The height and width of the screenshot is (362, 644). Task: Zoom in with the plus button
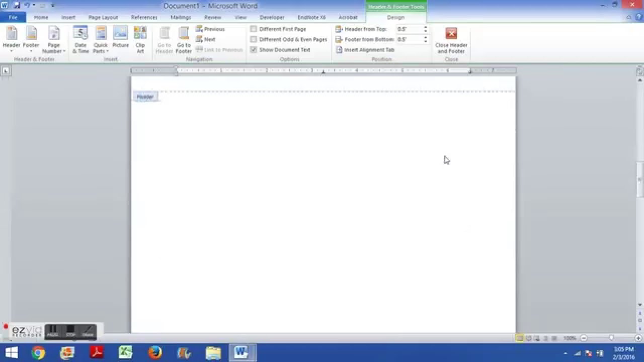(638, 338)
